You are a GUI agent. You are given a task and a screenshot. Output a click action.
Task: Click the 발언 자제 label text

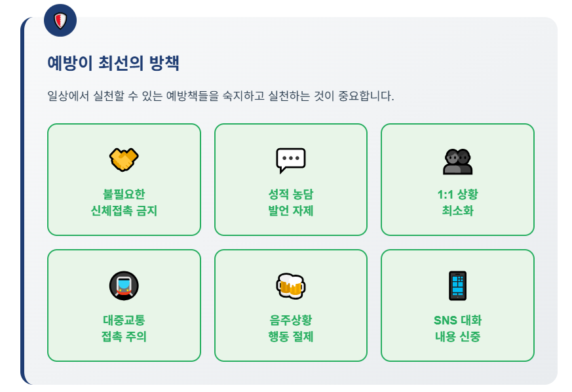click(290, 211)
